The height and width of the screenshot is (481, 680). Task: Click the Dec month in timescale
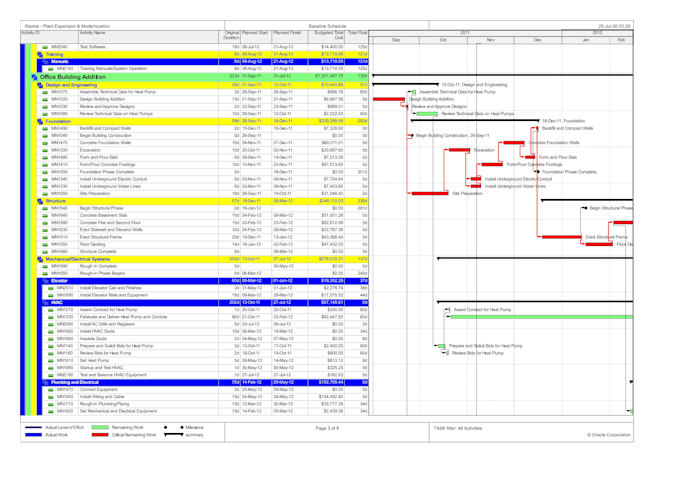tap(538, 40)
